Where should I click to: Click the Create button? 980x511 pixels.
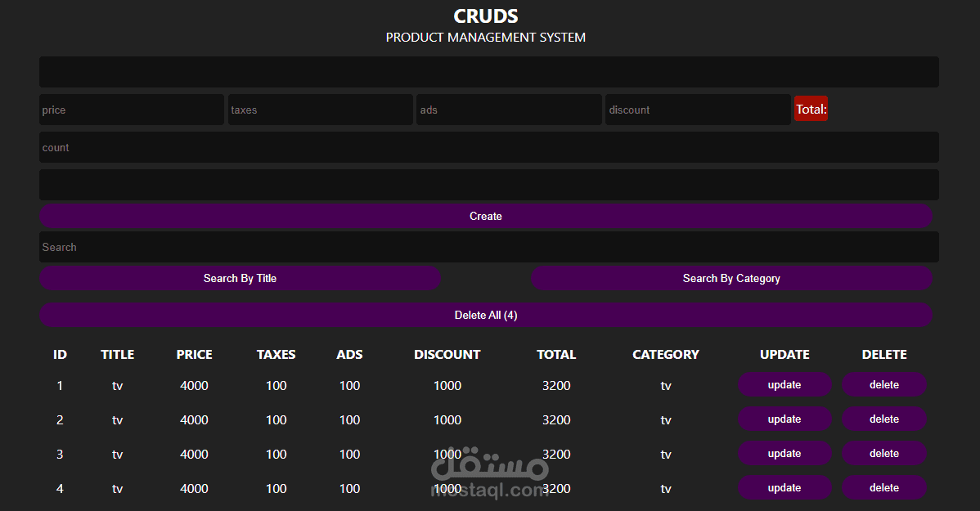pos(485,216)
